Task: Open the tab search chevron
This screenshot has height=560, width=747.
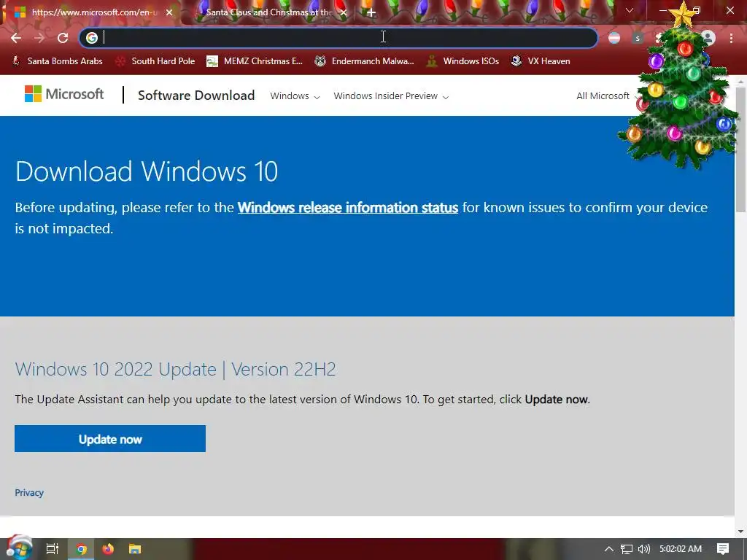Action: (630, 10)
